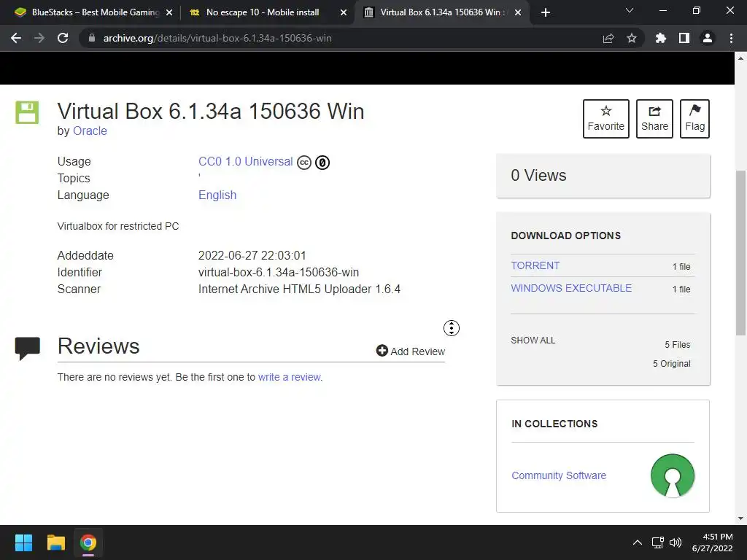Share this page from address bar
The image size is (747, 560).
(608, 38)
